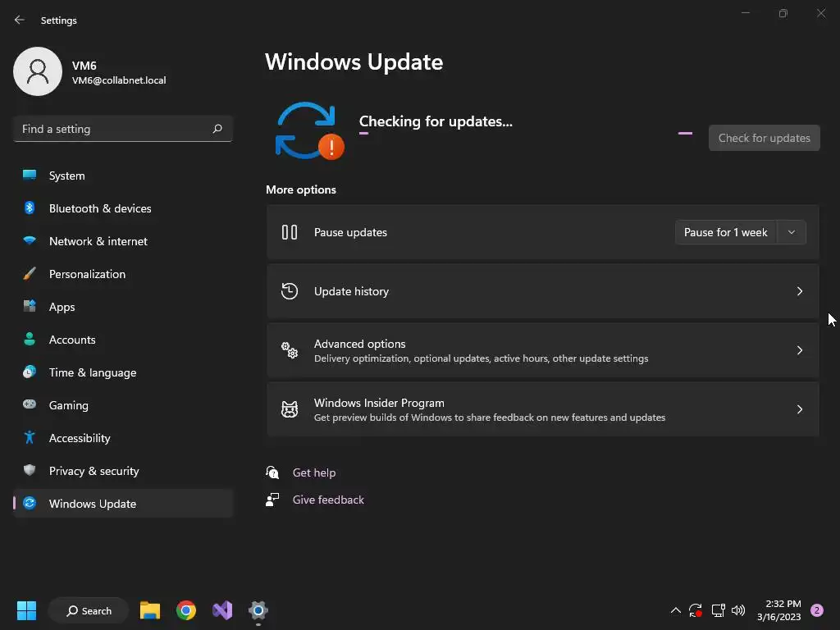Click the Personalization paintbrush icon

(30, 274)
